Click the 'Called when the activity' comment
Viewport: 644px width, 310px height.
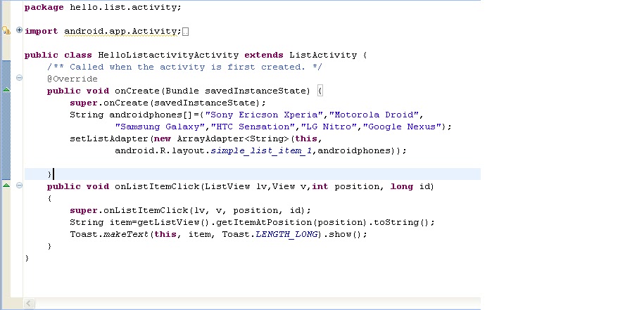[185, 67]
